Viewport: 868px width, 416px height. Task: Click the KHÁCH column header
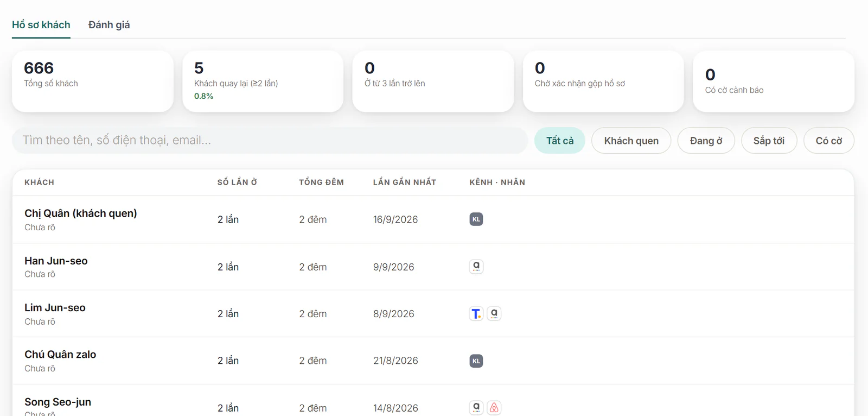(x=39, y=182)
